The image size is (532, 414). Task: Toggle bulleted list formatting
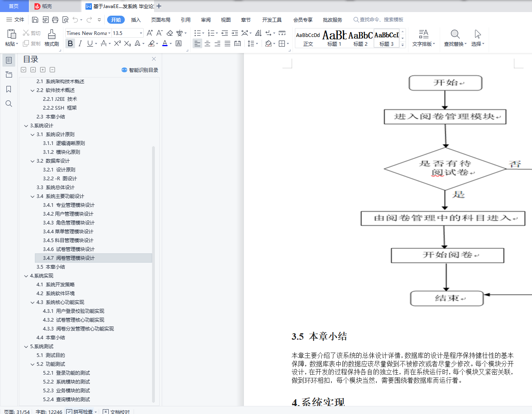(x=197, y=33)
